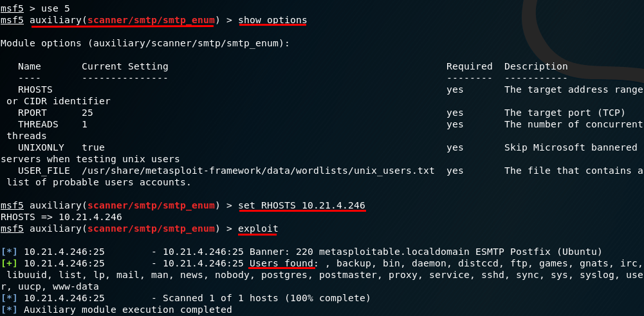Click the 'Current Setting' column header
This screenshot has height=316, width=644.
pyautogui.click(x=125, y=66)
